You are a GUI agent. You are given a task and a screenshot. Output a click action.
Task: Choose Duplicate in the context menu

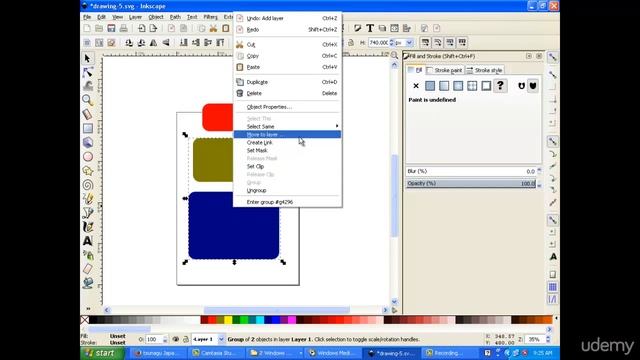pos(287,82)
